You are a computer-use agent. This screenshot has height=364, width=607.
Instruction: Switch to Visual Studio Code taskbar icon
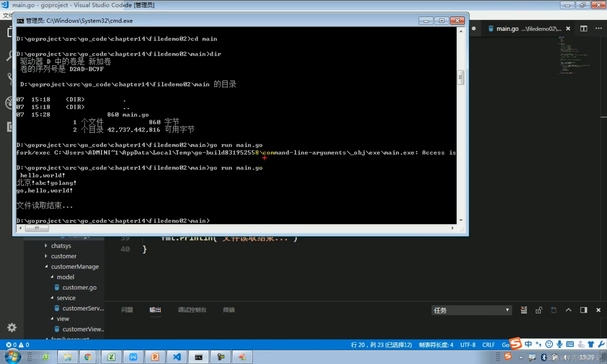click(177, 357)
